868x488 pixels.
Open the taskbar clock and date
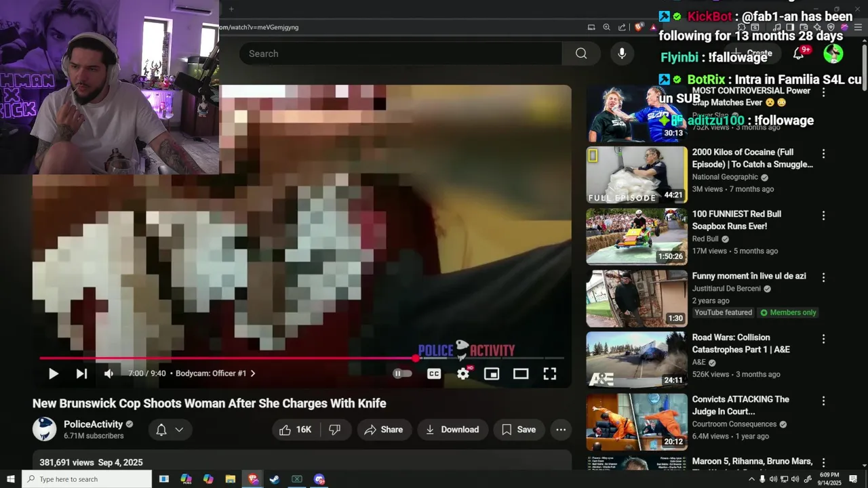click(x=829, y=479)
